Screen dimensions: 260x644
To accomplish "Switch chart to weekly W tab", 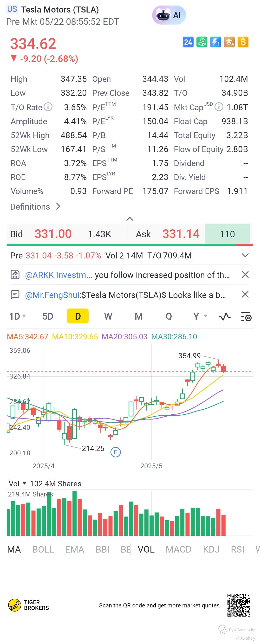I will [x=108, y=316].
